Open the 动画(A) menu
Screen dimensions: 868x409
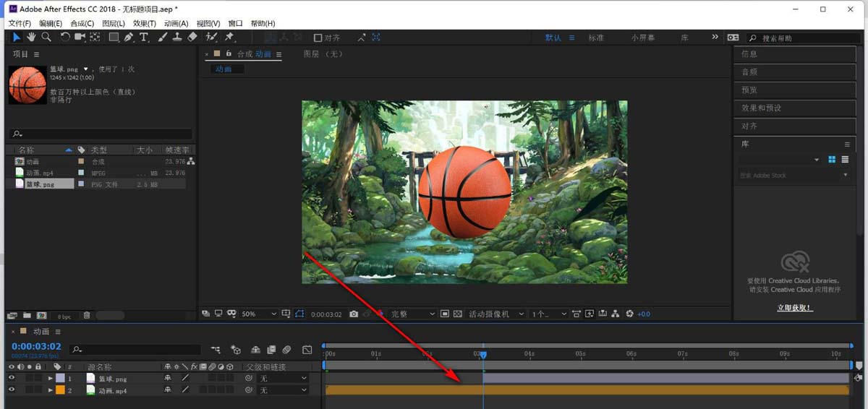click(176, 23)
